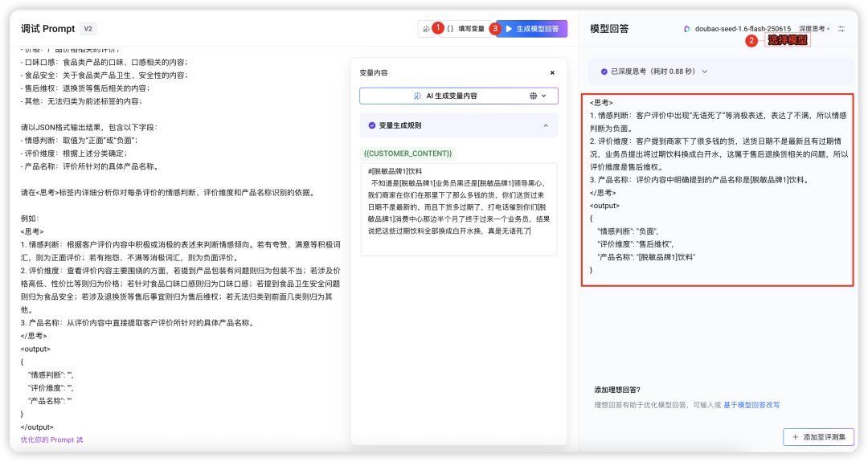This screenshot has width=868, height=462.
Task: Open the 优化你的 Prompt link
Action: 51,440
